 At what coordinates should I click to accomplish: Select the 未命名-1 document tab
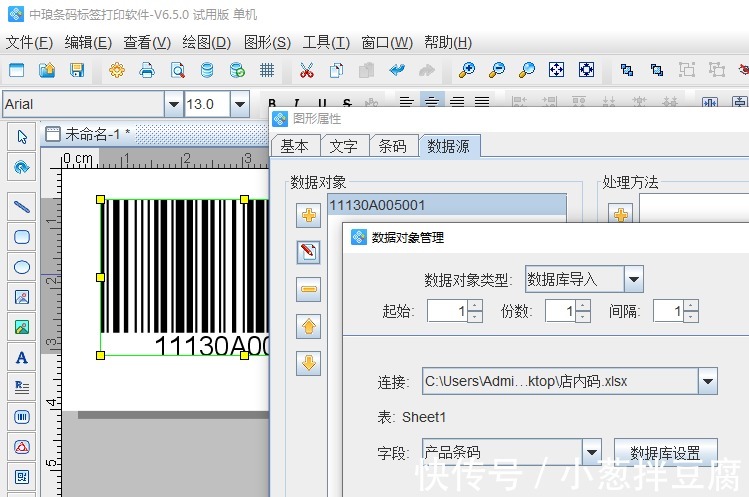click(x=89, y=134)
